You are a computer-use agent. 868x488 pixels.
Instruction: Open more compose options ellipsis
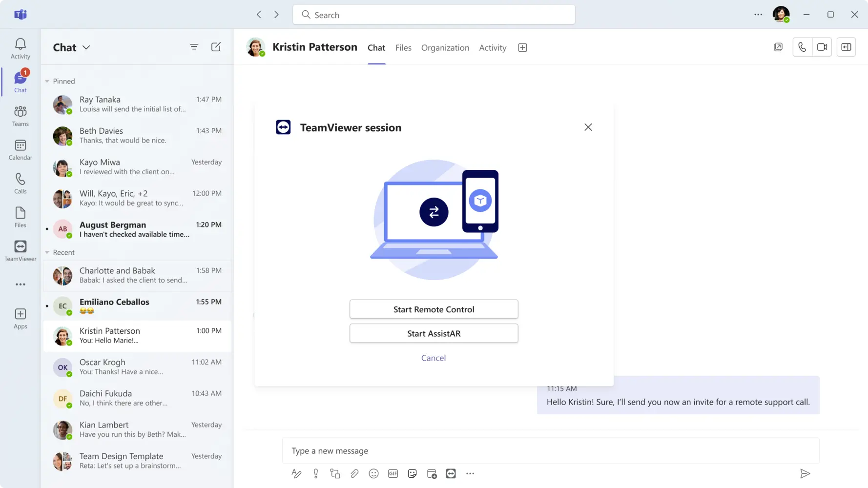point(470,473)
